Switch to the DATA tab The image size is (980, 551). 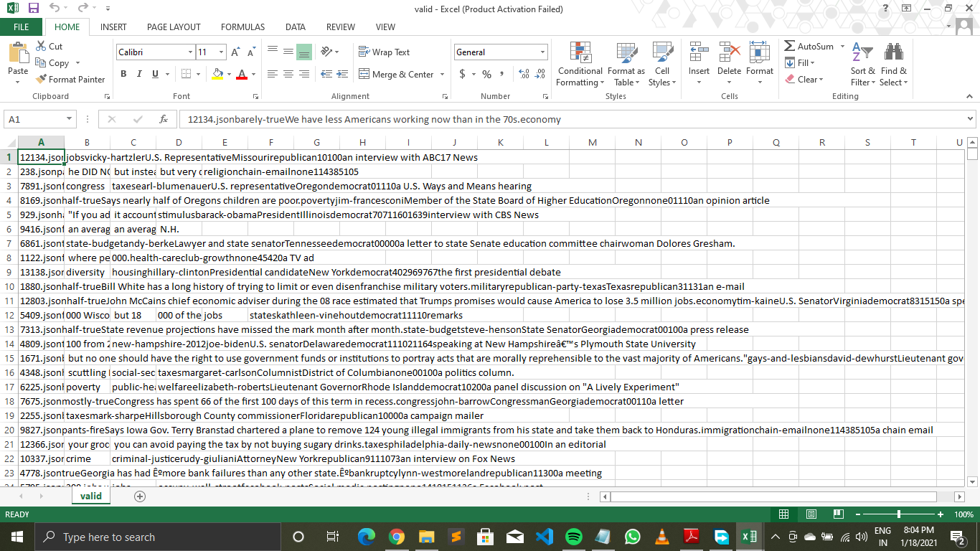point(296,27)
